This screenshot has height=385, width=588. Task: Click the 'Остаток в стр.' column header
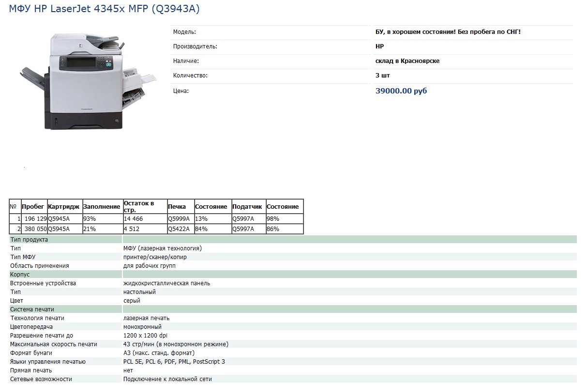(139, 207)
